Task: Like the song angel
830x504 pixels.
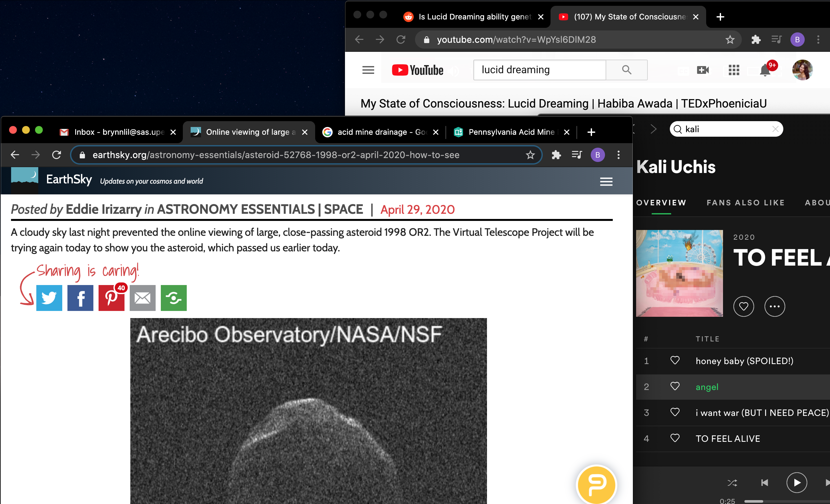Action: pyautogui.click(x=675, y=386)
